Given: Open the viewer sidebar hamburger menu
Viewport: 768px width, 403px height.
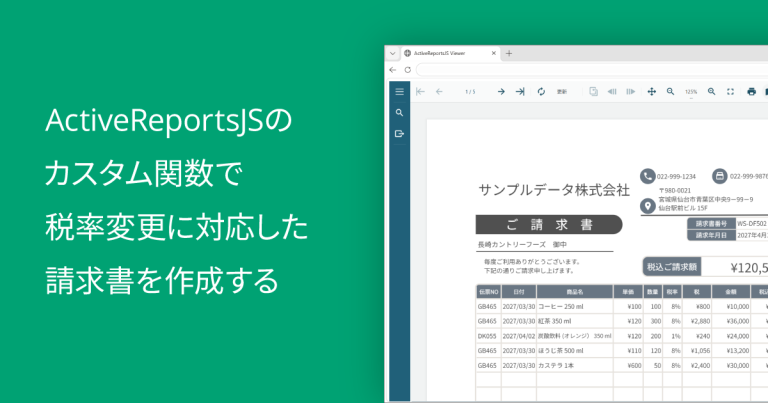Looking at the screenshot, I should (399, 92).
